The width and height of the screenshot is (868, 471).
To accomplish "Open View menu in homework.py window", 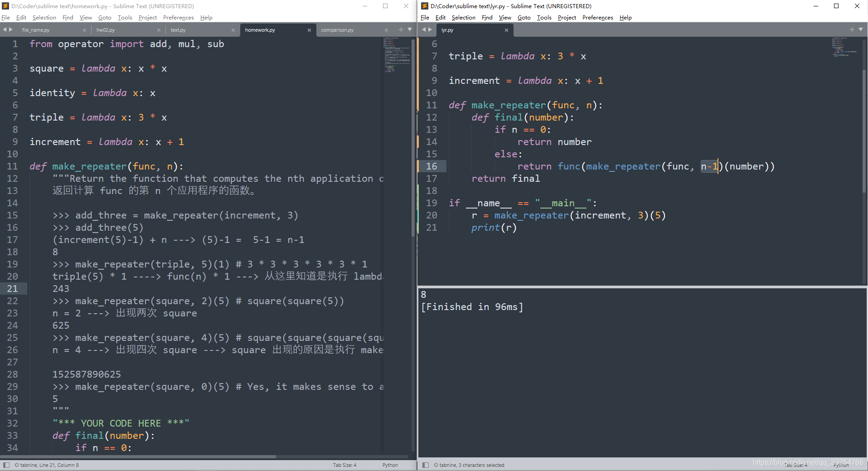I will point(86,18).
